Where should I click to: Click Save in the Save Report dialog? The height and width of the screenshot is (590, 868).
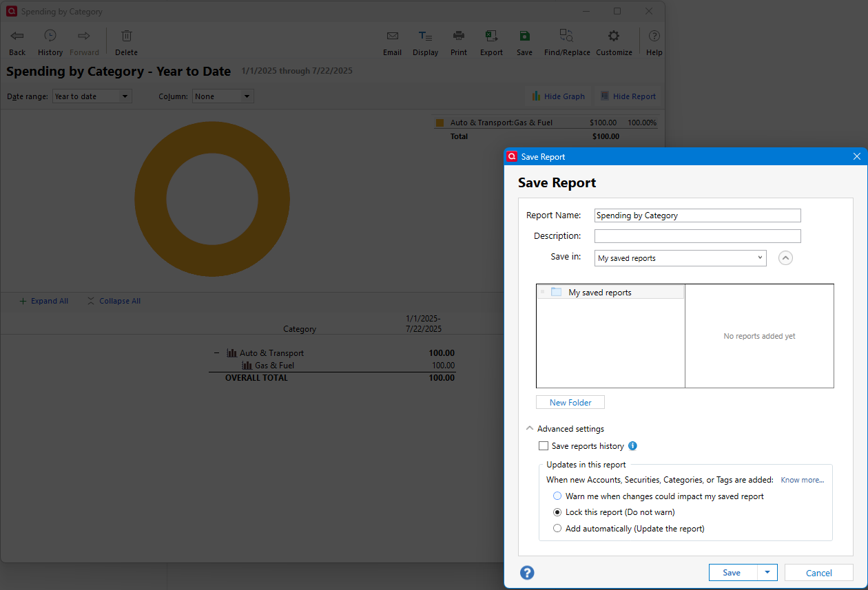tap(732, 573)
